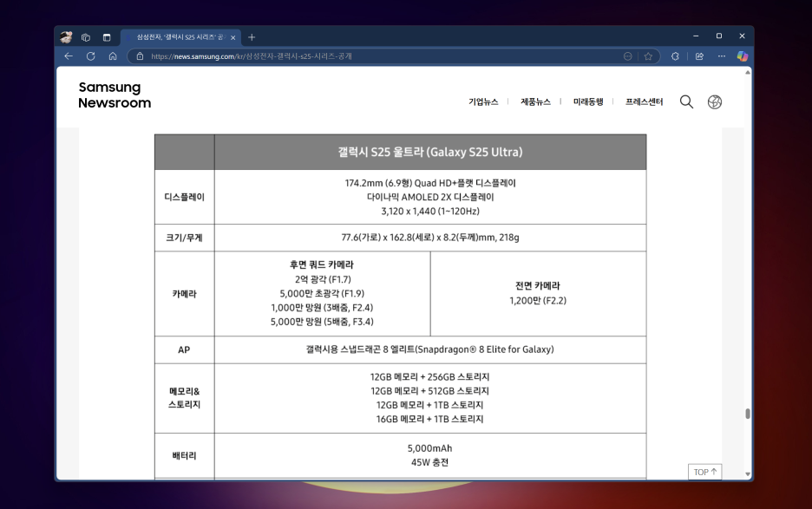
Task: Minimize the Edge browser window
Action: (x=696, y=36)
